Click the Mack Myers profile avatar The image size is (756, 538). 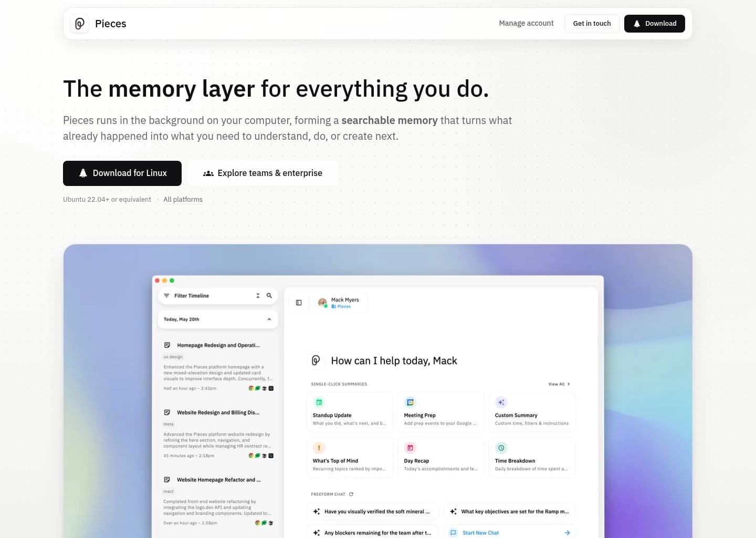322,303
